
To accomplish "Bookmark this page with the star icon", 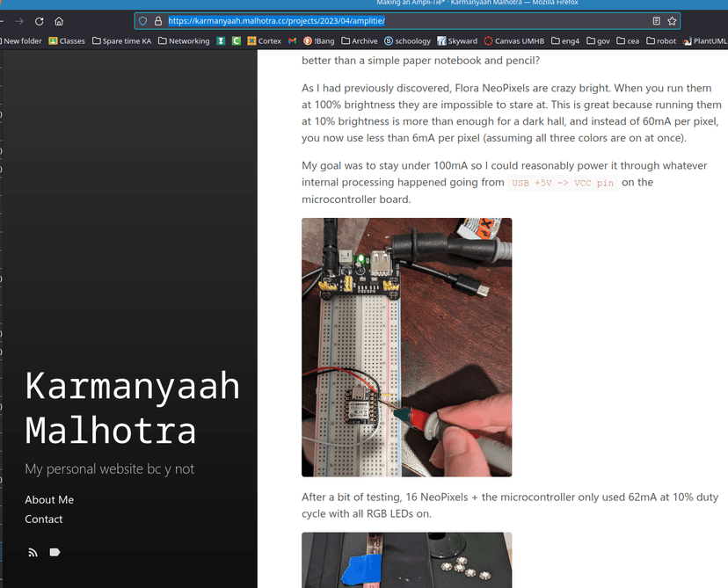I will (672, 21).
